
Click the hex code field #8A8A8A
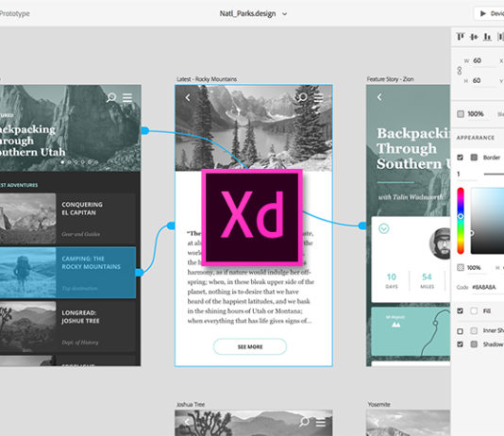point(484,287)
